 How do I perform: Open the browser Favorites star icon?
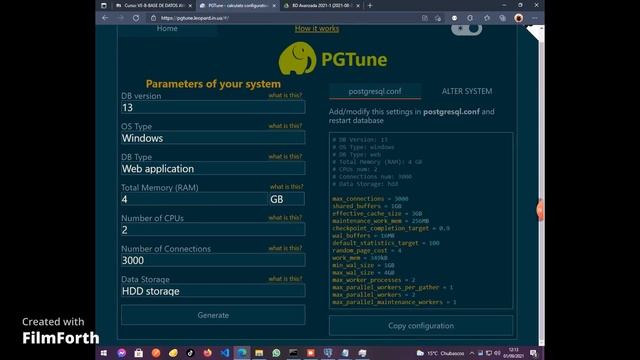click(x=487, y=18)
